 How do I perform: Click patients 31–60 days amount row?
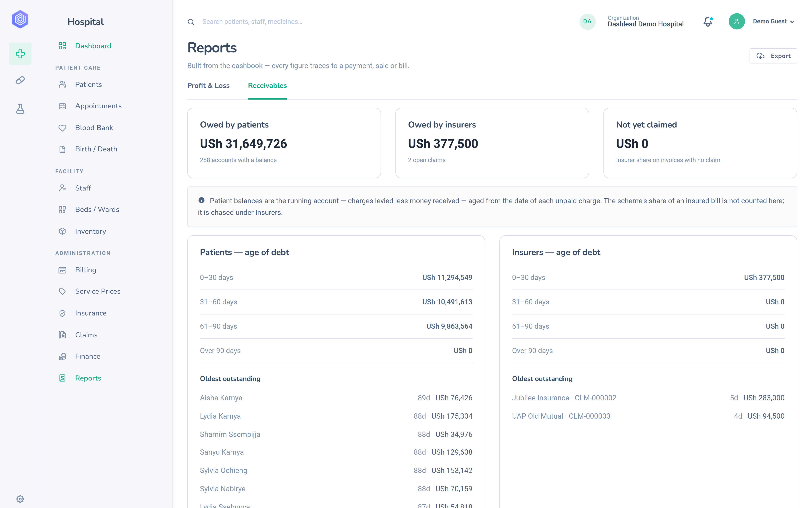pyautogui.click(x=336, y=302)
